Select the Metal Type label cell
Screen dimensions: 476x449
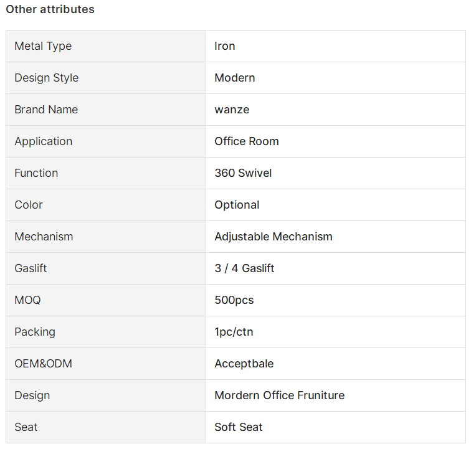pos(106,46)
